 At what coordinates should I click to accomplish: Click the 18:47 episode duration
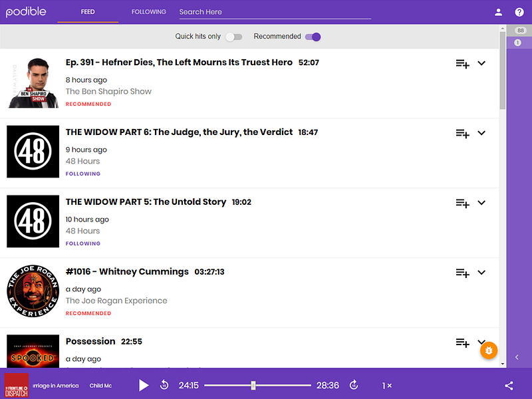pyautogui.click(x=308, y=132)
